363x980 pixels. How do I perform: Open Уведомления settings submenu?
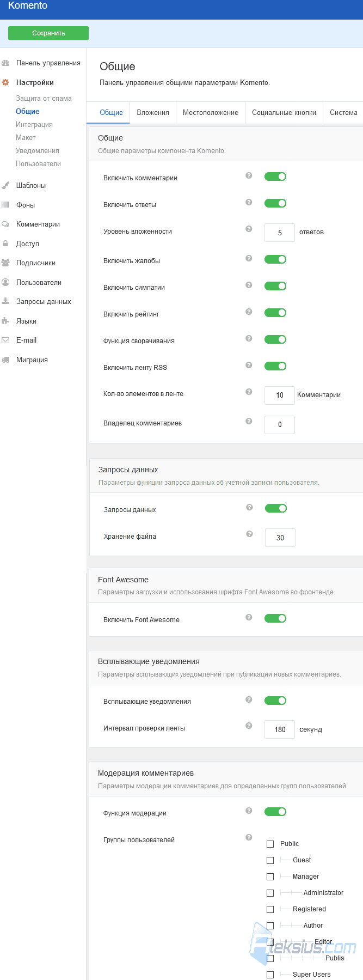coord(38,151)
